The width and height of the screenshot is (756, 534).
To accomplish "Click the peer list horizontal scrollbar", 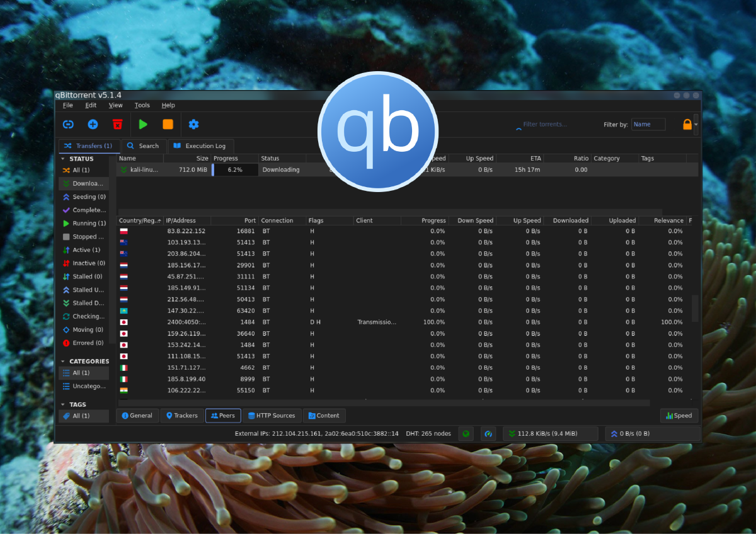I will pos(383,402).
